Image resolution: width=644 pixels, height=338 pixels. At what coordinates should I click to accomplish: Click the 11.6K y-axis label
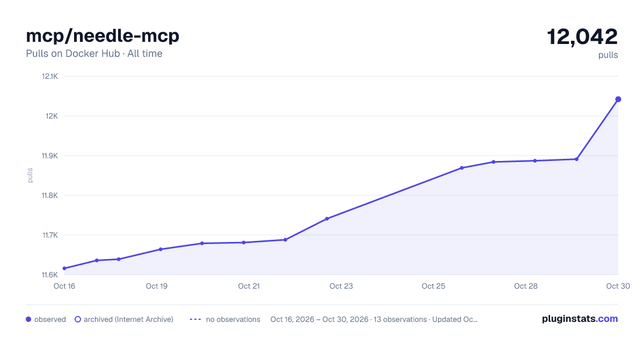click(x=49, y=275)
